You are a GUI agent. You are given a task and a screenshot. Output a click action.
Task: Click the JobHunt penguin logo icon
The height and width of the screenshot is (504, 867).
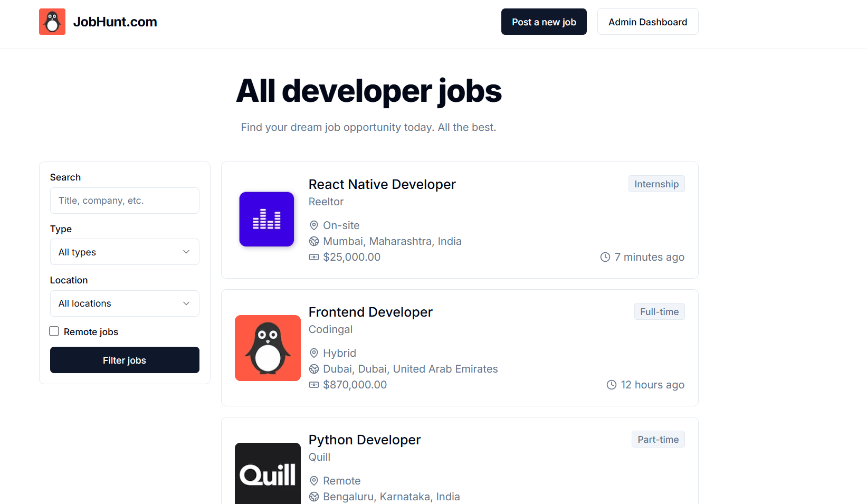52,22
